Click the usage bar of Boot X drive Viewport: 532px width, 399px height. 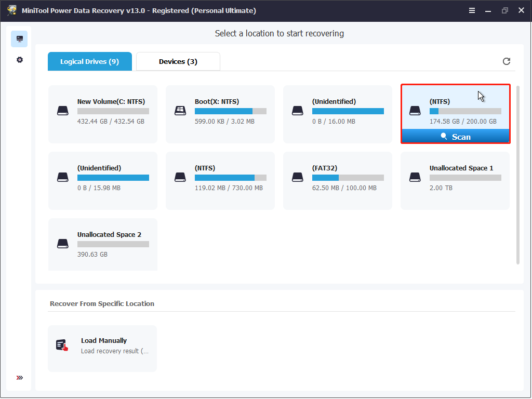point(230,111)
